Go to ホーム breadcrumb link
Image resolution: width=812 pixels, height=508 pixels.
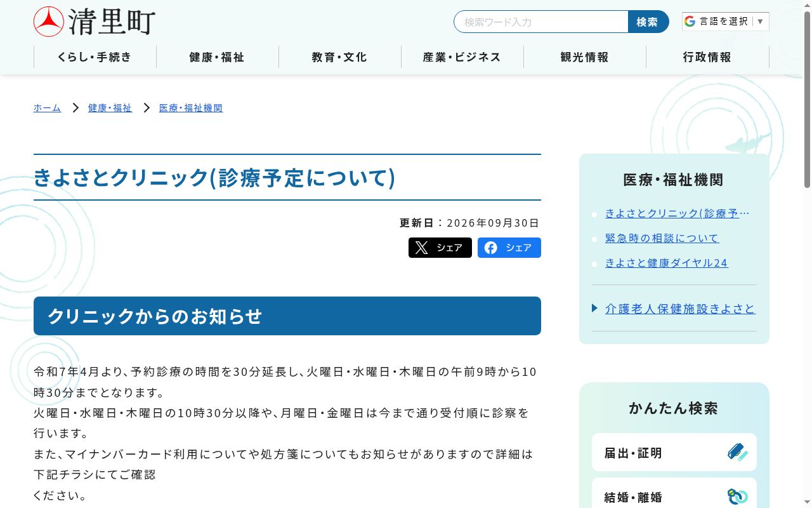click(47, 108)
